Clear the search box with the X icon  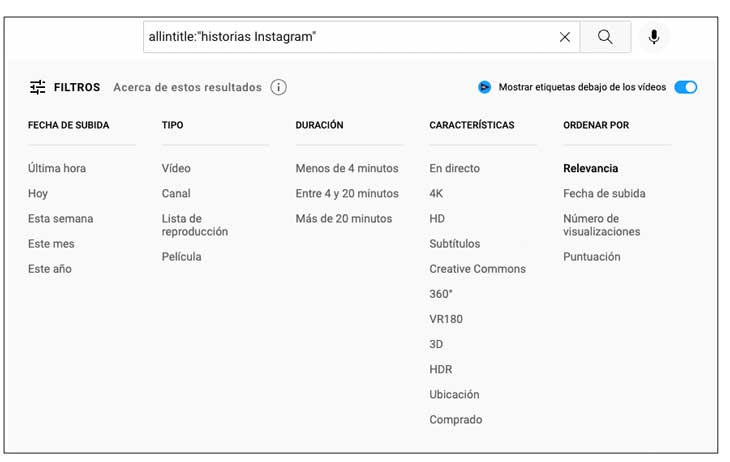coord(565,37)
